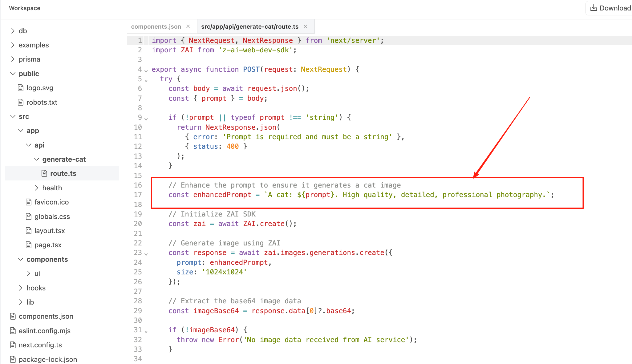Click the favicon.ico file icon

tap(29, 202)
